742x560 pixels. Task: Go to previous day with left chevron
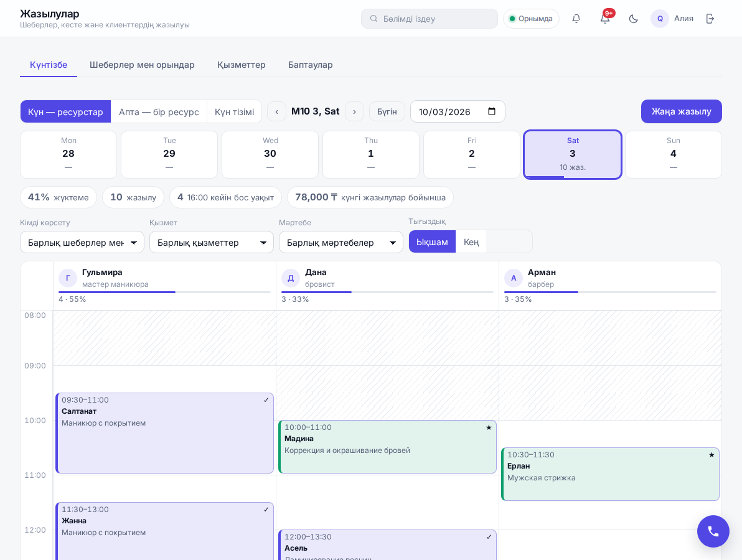click(277, 111)
